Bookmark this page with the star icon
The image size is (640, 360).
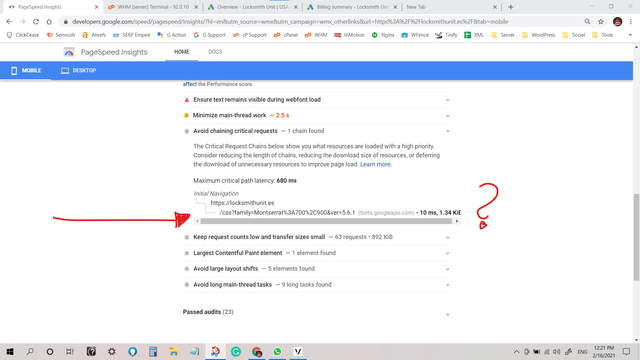tap(601, 22)
